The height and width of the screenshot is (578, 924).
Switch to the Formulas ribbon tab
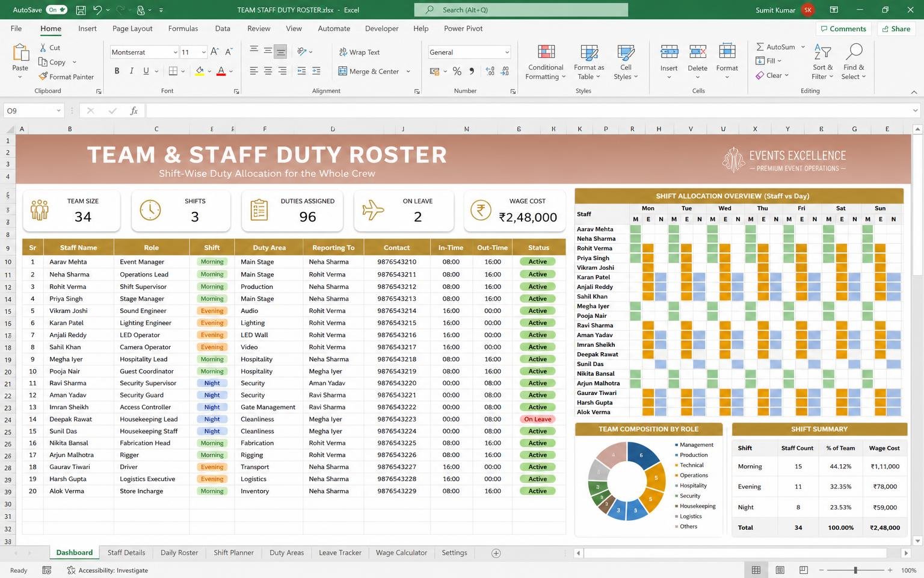click(183, 28)
